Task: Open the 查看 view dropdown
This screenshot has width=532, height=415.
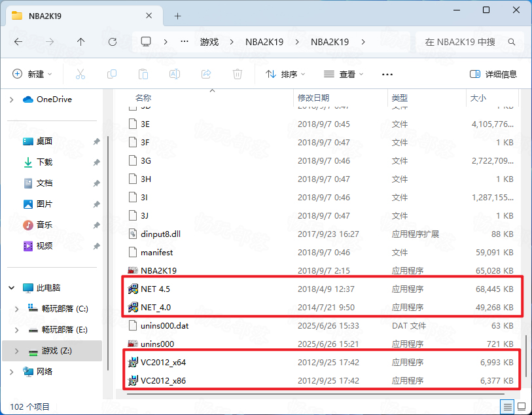Action: pos(344,74)
